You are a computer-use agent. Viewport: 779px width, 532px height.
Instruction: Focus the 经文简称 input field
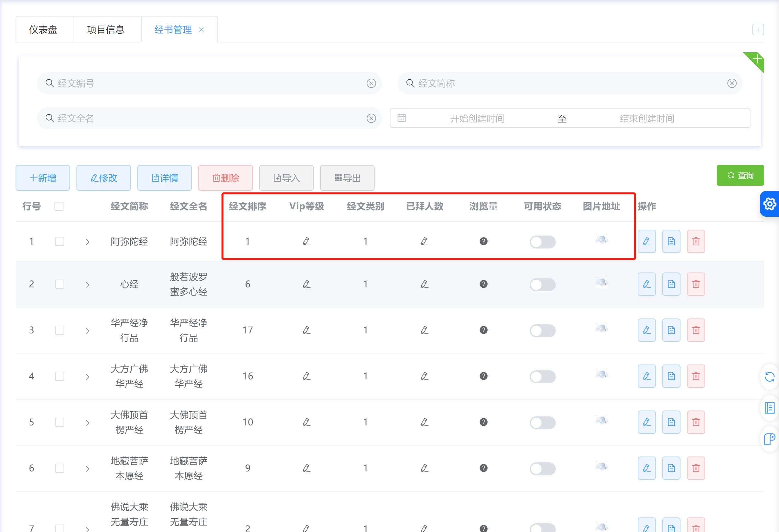pos(570,83)
